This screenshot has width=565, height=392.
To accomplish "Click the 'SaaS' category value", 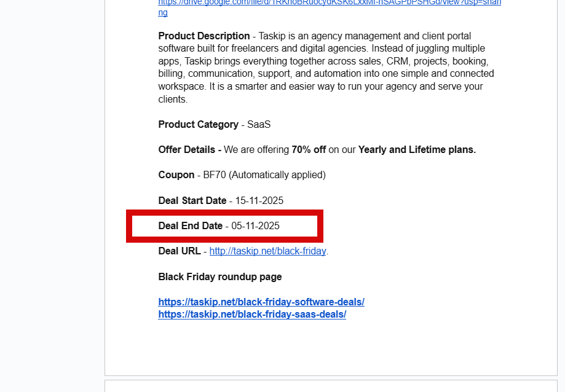I will click(259, 125).
